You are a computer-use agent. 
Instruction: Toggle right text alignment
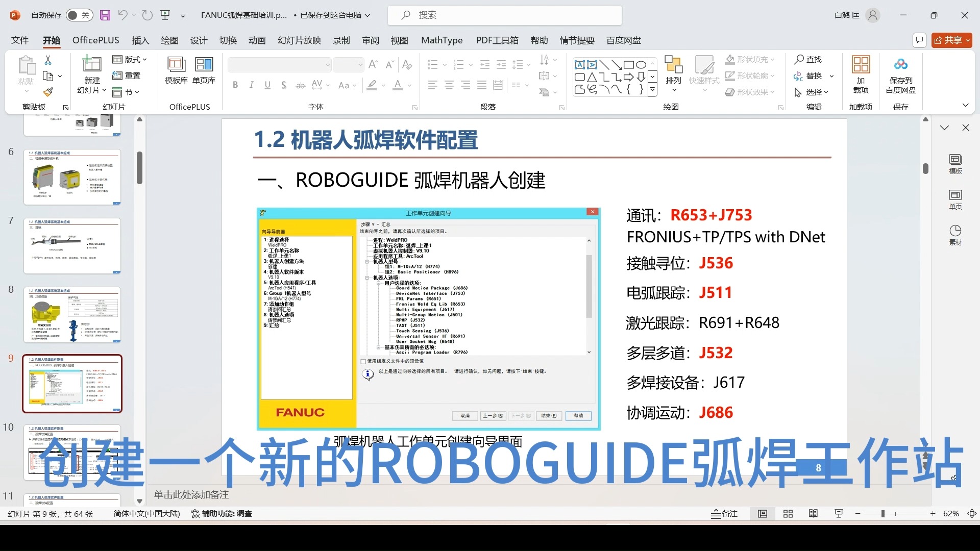pos(465,85)
